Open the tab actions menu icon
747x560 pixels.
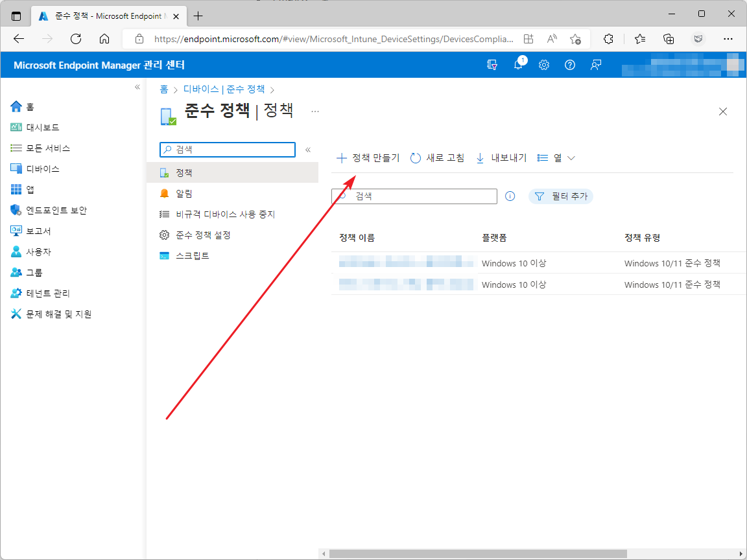[16, 16]
